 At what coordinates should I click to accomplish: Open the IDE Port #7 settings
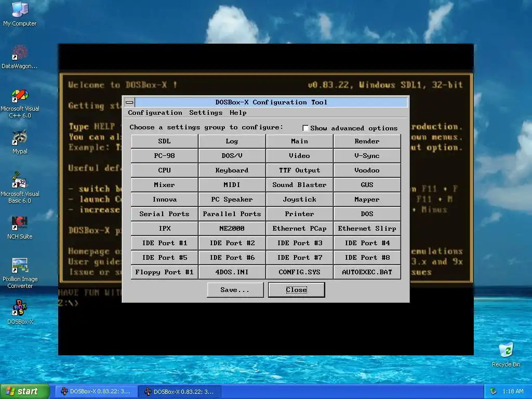[x=299, y=258]
